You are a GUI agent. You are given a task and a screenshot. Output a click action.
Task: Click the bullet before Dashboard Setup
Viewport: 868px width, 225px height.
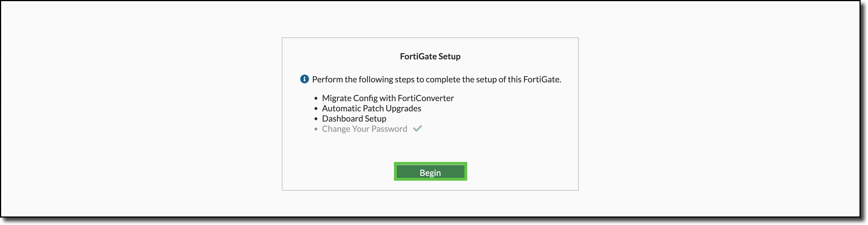[316, 119]
